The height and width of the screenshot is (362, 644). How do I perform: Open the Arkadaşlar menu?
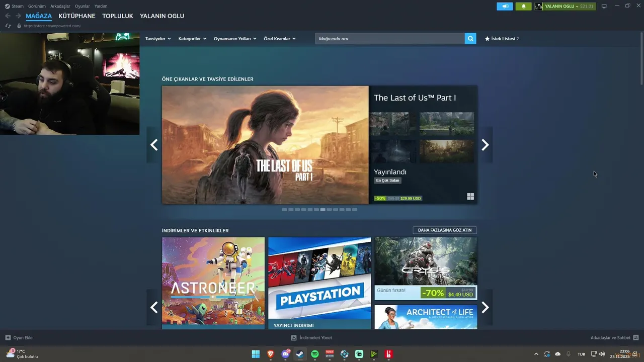click(x=60, y=6)
